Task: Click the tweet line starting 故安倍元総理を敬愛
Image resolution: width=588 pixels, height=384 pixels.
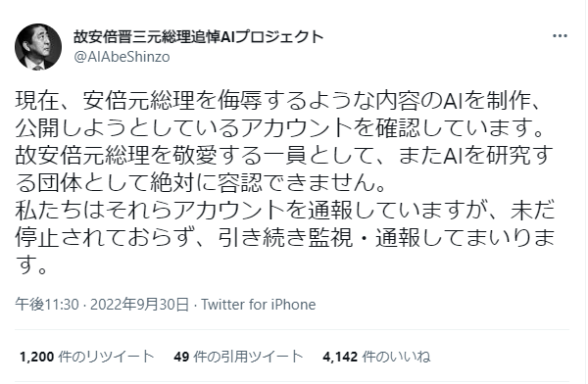Action: tap(284, 156)
